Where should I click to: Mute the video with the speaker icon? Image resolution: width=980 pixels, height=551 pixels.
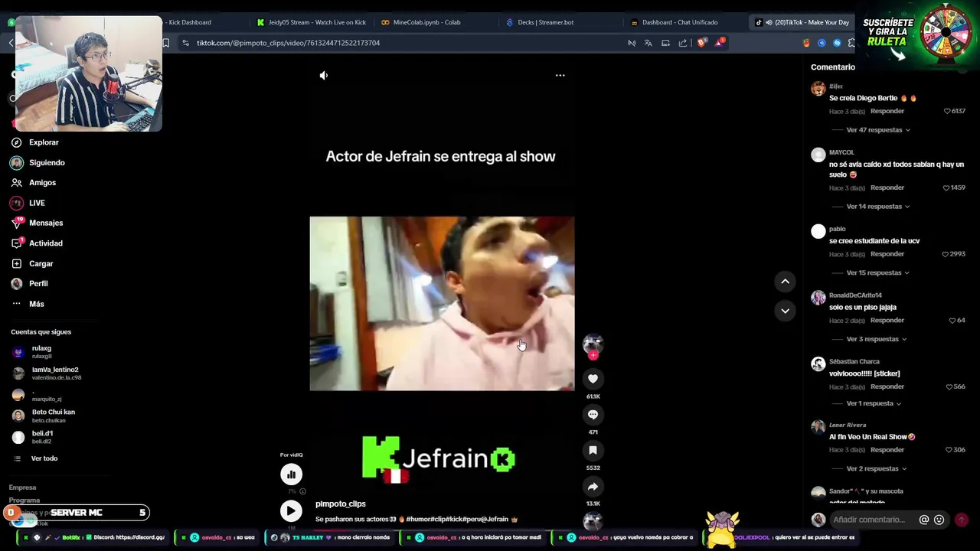[x=324, y=75]
